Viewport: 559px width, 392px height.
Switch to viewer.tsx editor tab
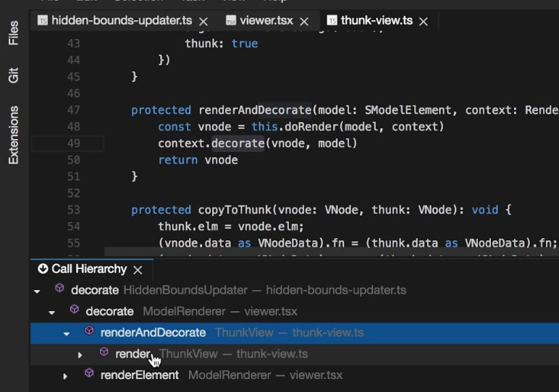[x=266, y=21]
